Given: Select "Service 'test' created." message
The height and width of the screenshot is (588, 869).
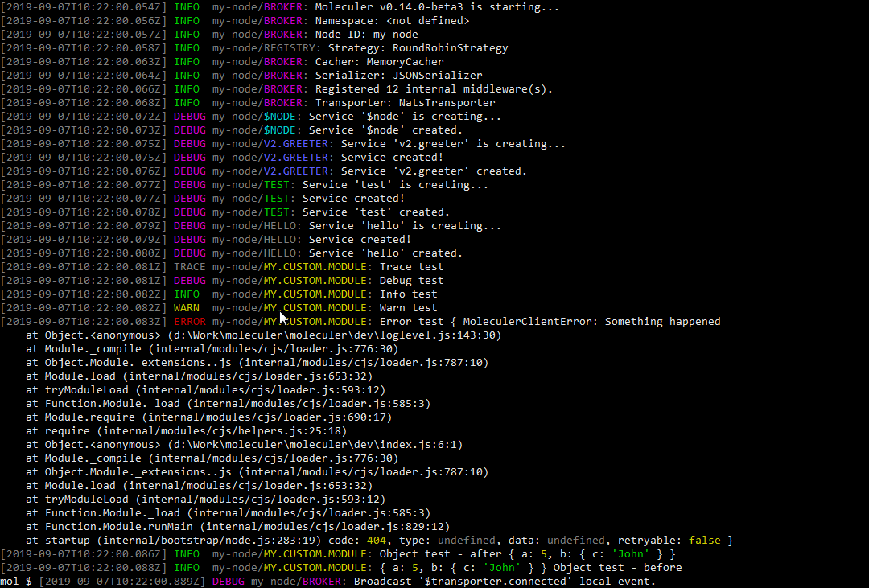Looking at the screenshot, I should [377, 212].
